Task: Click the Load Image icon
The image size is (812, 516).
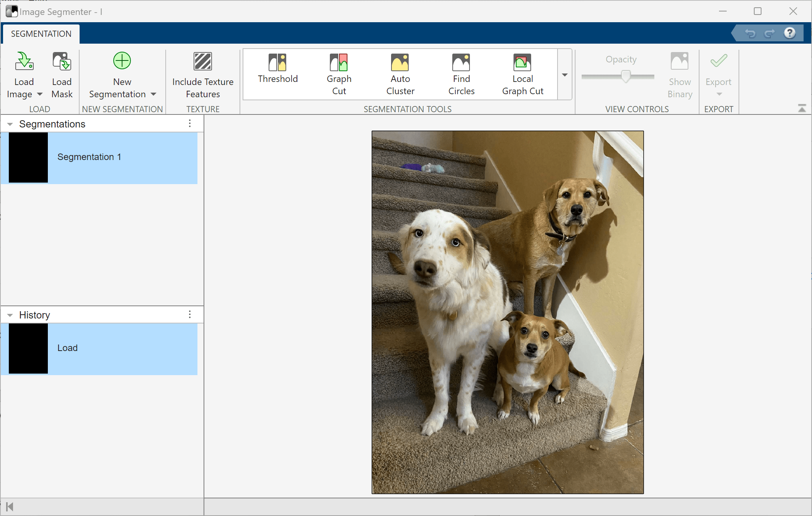Action: click(x=24, y=61)
